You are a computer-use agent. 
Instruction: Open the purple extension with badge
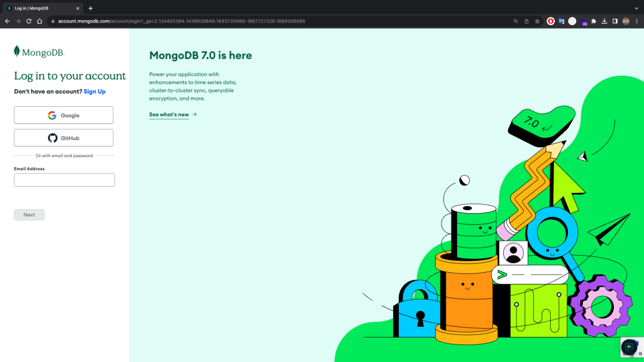(583, 22)
